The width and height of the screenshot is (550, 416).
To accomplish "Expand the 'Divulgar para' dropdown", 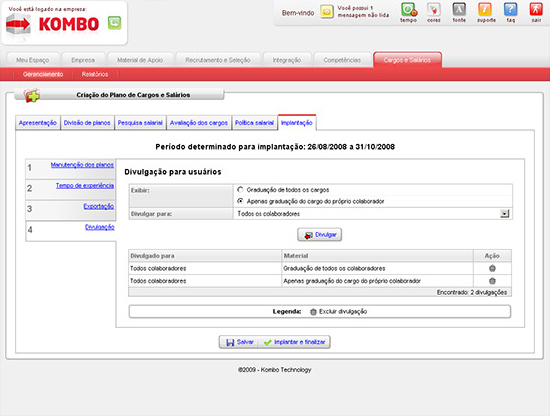I will pyautogui.click(x=504, y=214).
